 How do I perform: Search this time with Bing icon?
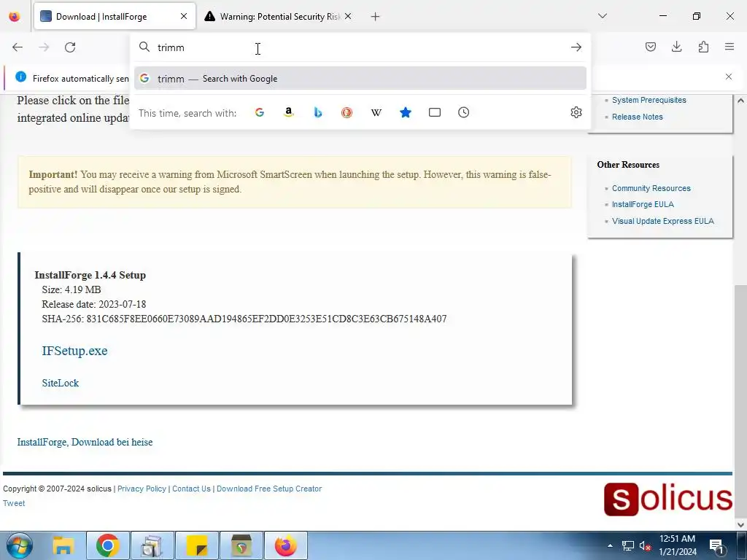tap(318, 112)
